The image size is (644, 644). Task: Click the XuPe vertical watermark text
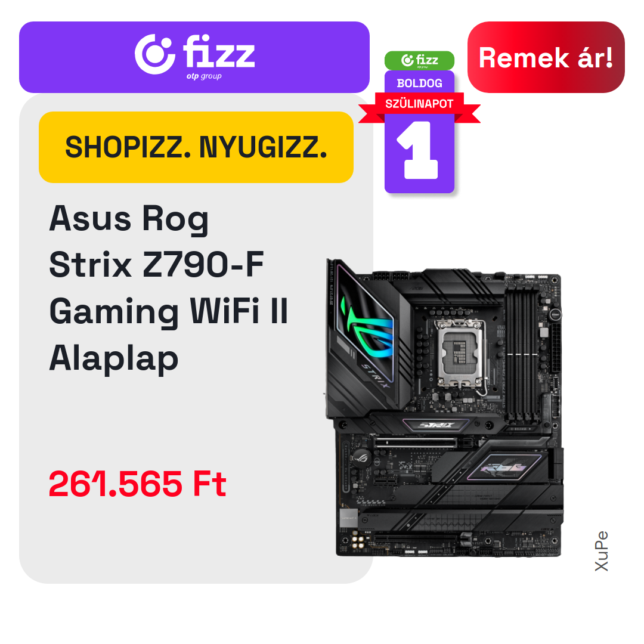[x=601, y=551]
